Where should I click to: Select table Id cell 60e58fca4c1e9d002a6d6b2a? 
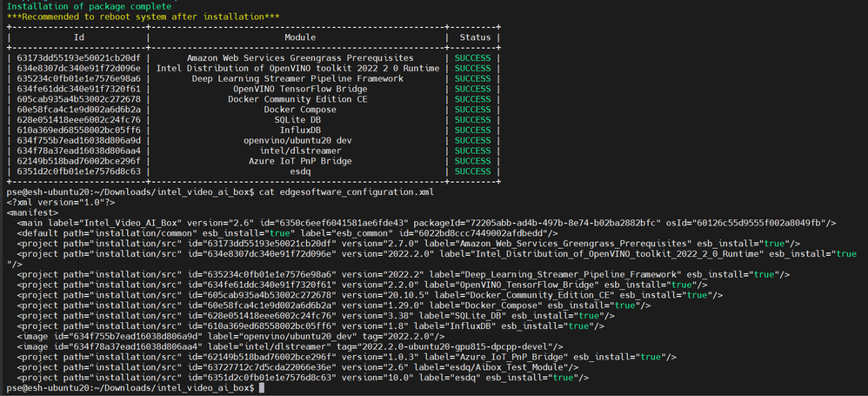pyautogui.click(x=78, y=110)
